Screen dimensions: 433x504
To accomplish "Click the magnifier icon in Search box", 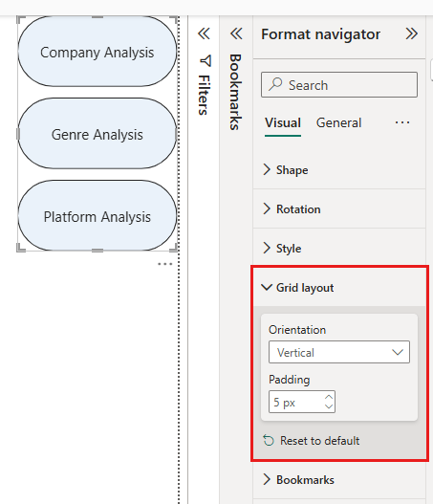I will (x=275, y=84).
